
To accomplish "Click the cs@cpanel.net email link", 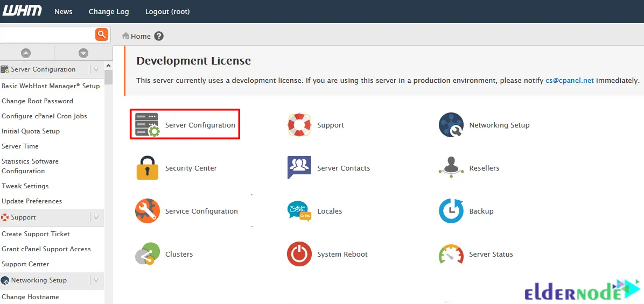I will point(570,80).
